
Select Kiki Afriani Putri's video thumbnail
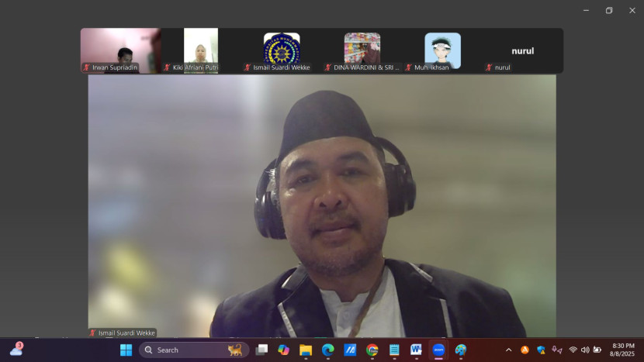point(201,51)
